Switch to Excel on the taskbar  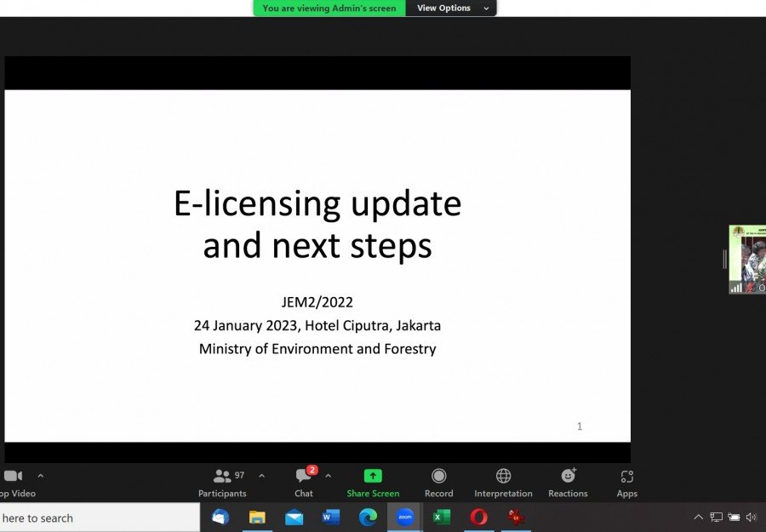(x=442, y=517)
